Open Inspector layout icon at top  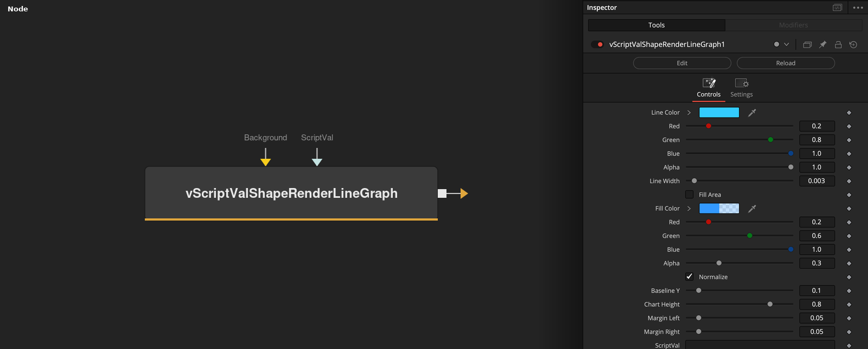(838, 8)
